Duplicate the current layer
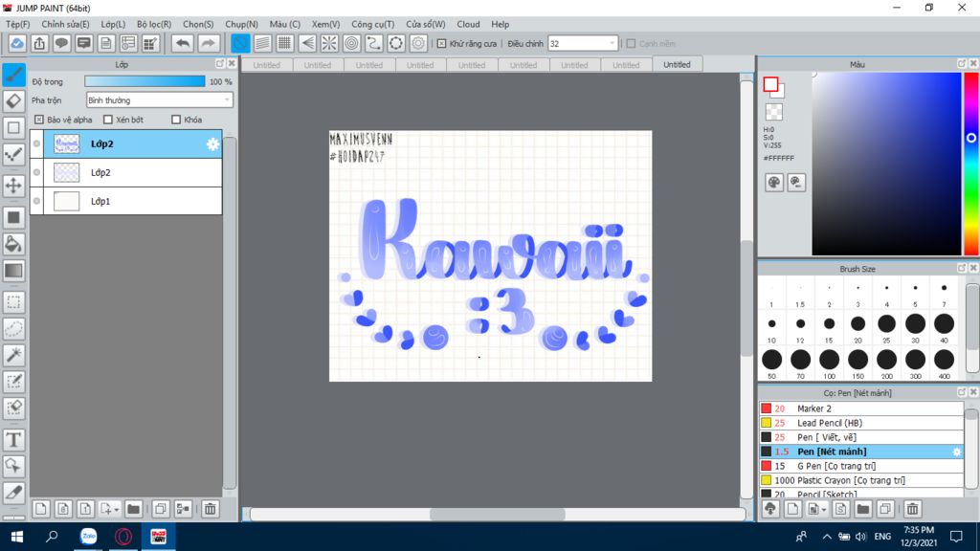Image resolution: width=980 pixels, height=551 pixels. pos(161,509)
